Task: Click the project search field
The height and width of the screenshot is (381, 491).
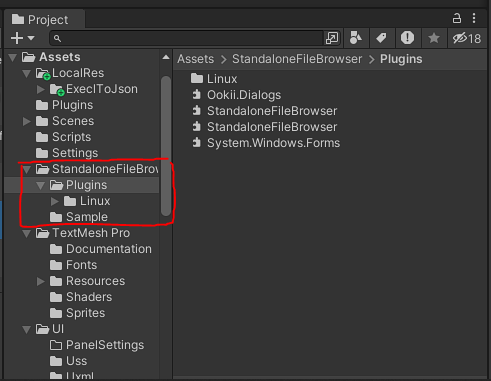Action: [187, 38]
